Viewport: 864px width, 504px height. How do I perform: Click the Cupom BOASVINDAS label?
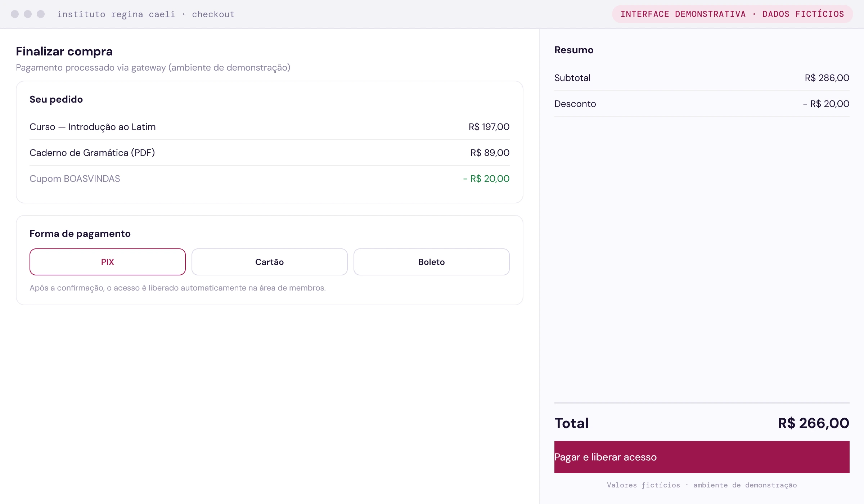(x=75, y=179)
